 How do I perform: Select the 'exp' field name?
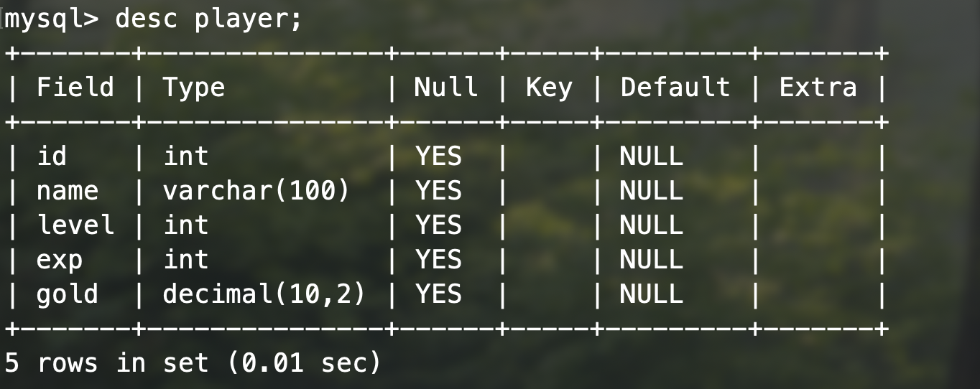[59, 261]
